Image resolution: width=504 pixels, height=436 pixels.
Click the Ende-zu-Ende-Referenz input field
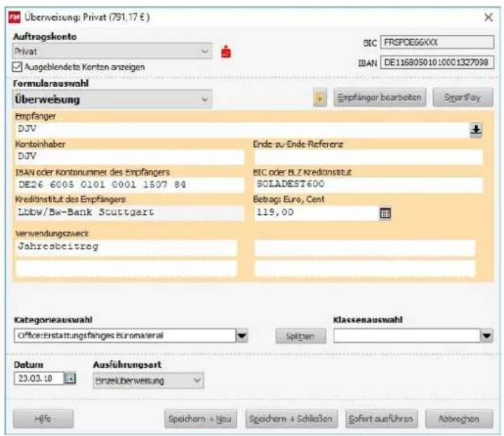coord(369,157)
